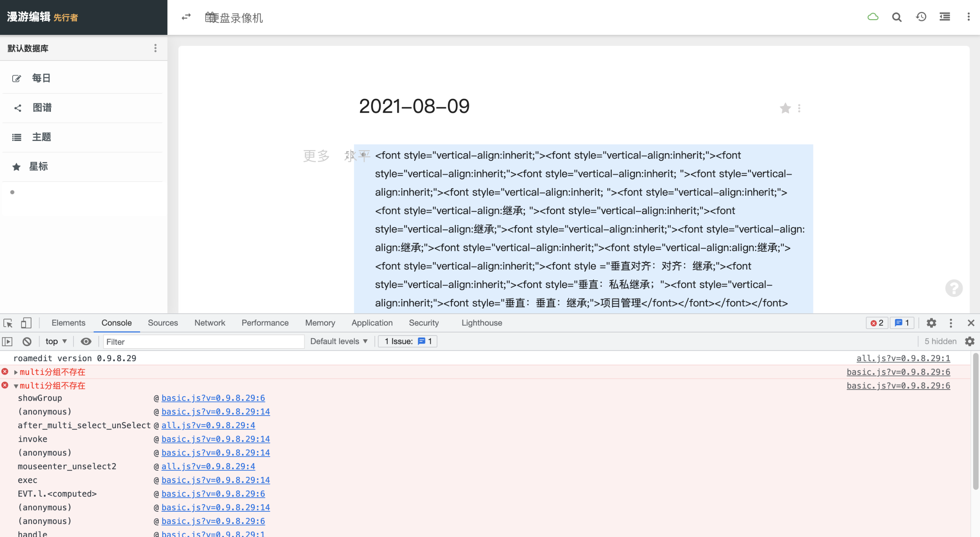Click the page-switch arrows beside 硬盘录像机 title

[186, 17]
